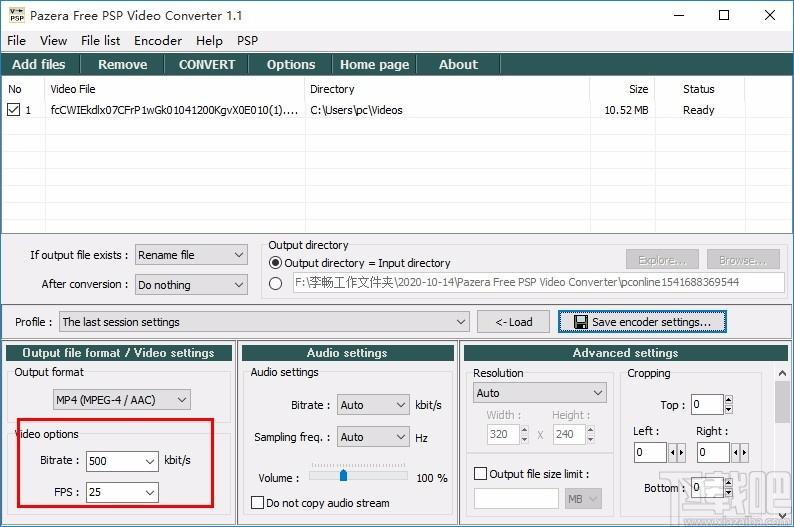
Task: Open the Sampling freq. Auto dropdown
Action: coord(373,437)
